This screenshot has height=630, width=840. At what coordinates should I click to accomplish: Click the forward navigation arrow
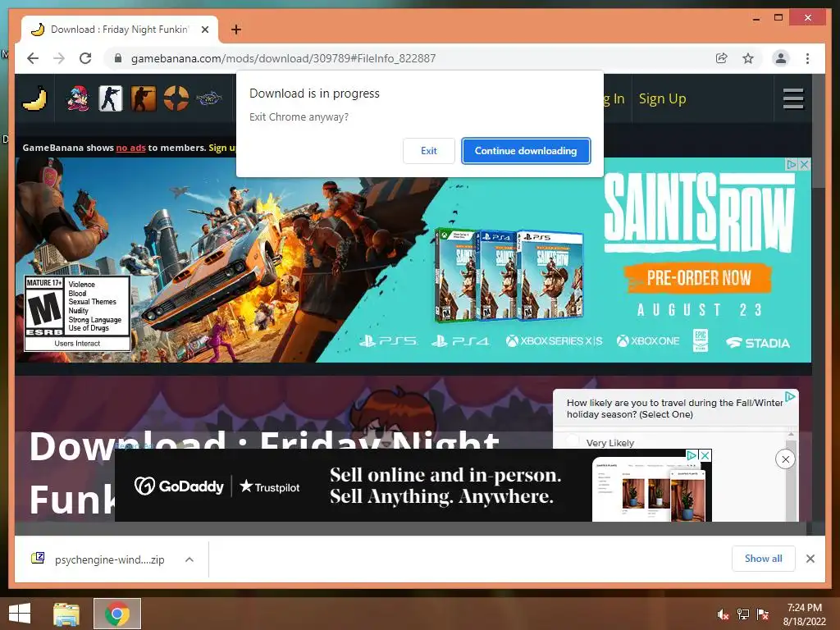59,58
